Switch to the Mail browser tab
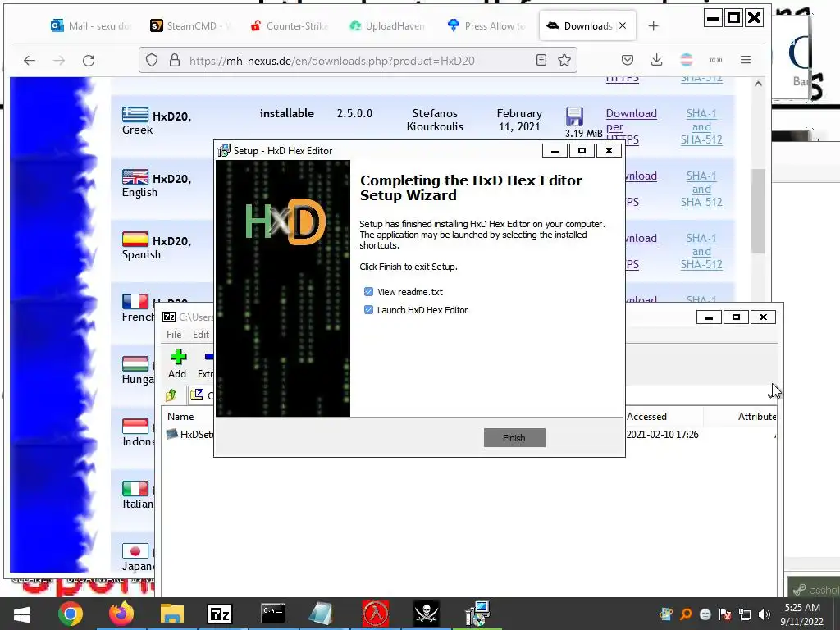Viewport: 840px width, 630px height. coord(90,25)
